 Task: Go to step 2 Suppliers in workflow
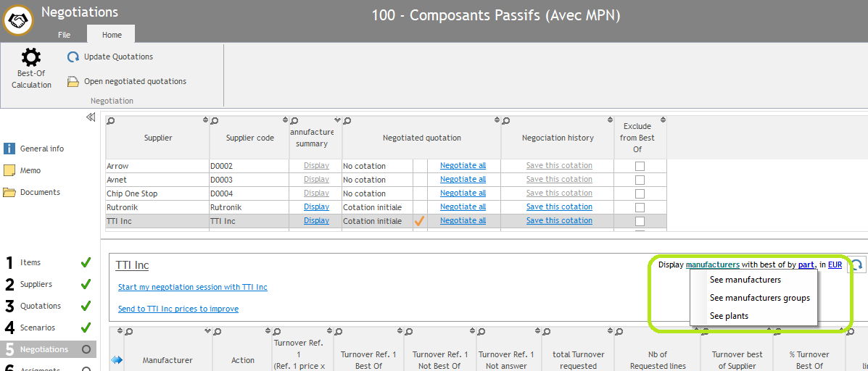point(36,284)
